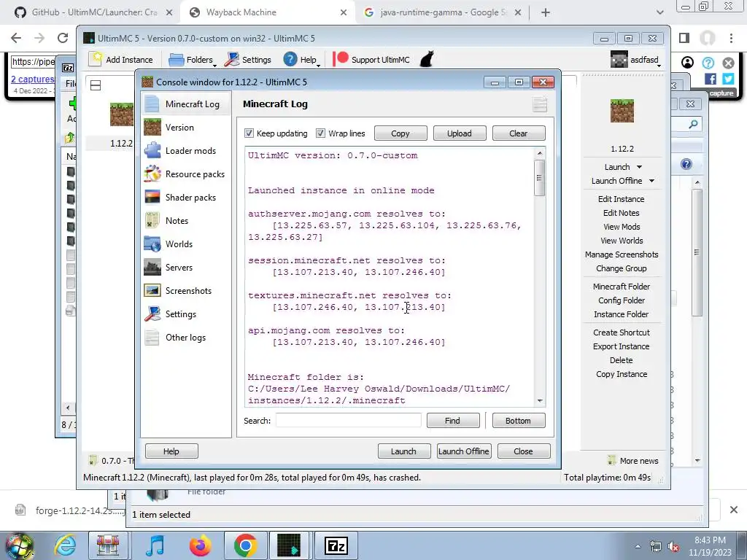Open the Folders dropdown in main toolbar

pyautogui.click(x=192, y=60)
